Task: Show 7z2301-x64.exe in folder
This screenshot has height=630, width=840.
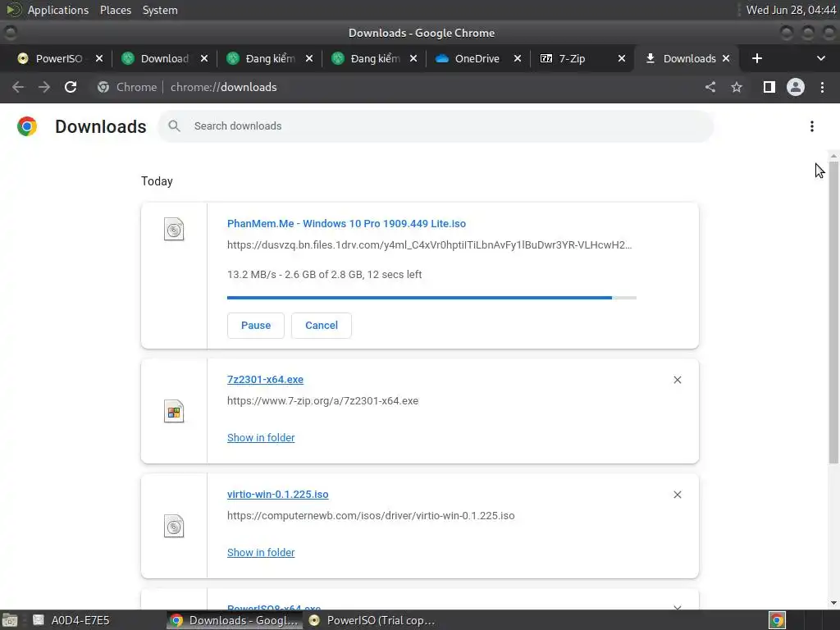Action: point(261,438)
